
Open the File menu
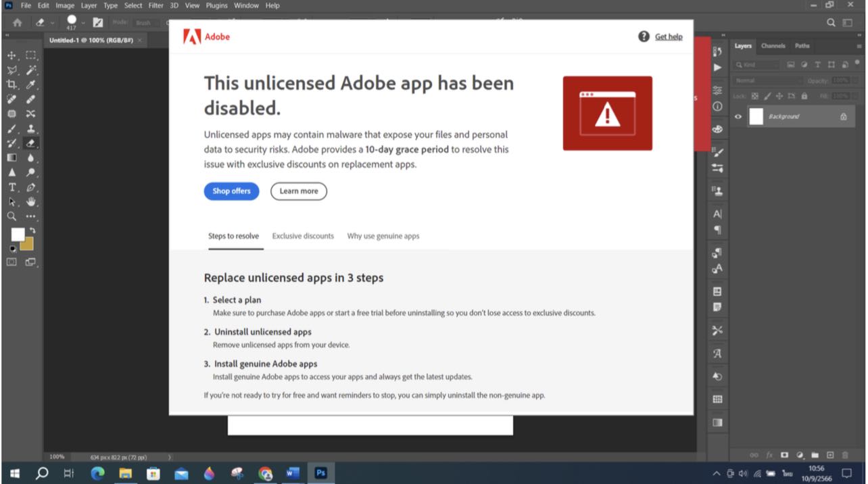click(26, 5)
